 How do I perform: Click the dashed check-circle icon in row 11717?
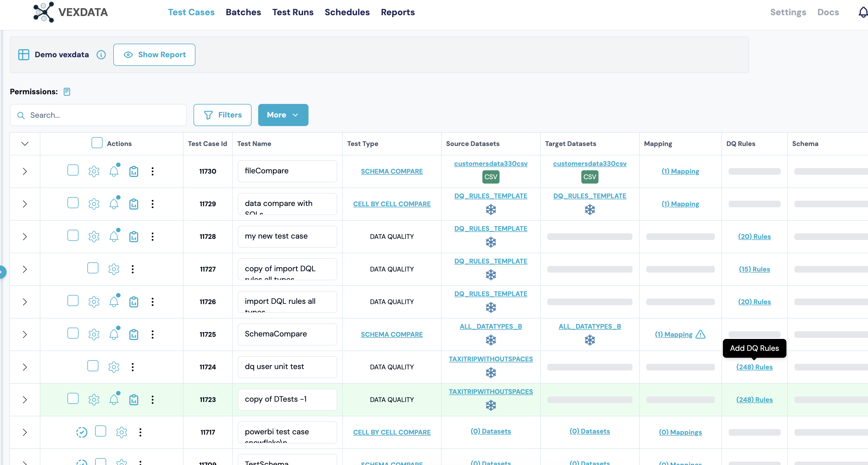82,432
